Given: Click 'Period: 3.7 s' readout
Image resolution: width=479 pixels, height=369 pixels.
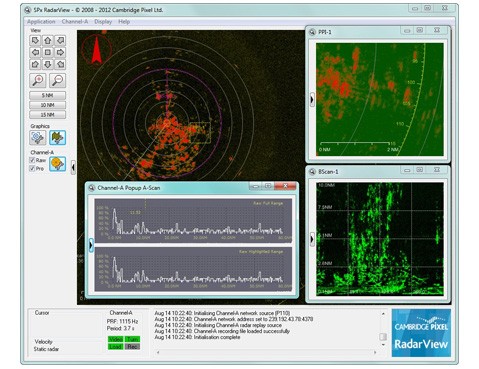Looking at the screenshot, I should click(120, 328).
